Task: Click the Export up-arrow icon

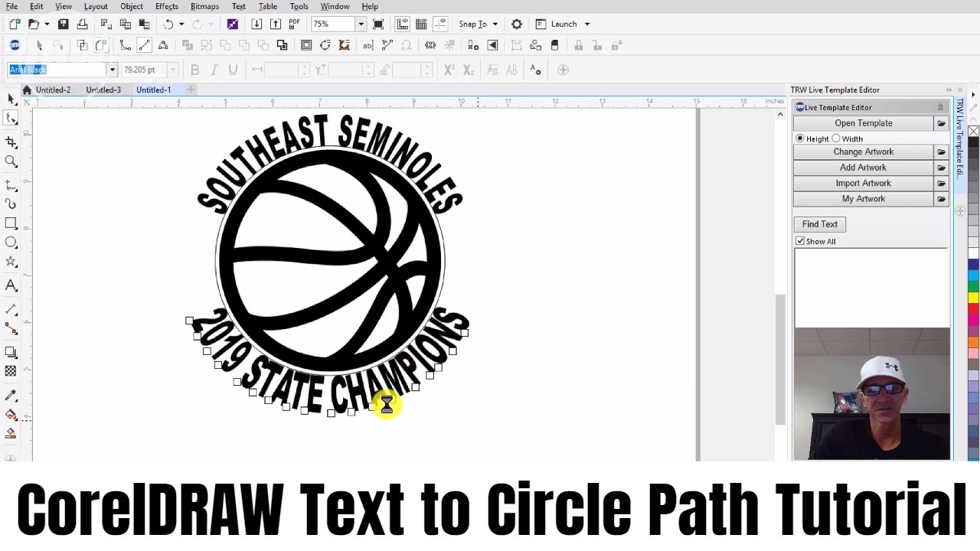Action: (275, 24)
